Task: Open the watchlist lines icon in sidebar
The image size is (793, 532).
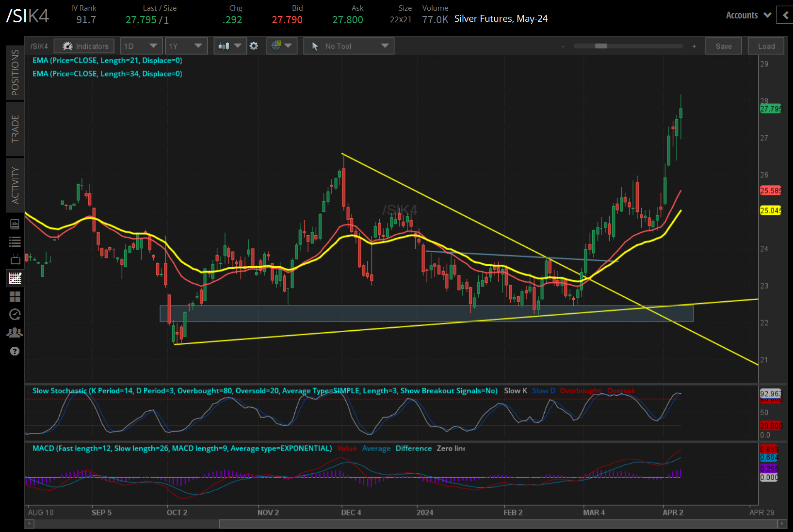Action: click(15, 242)
